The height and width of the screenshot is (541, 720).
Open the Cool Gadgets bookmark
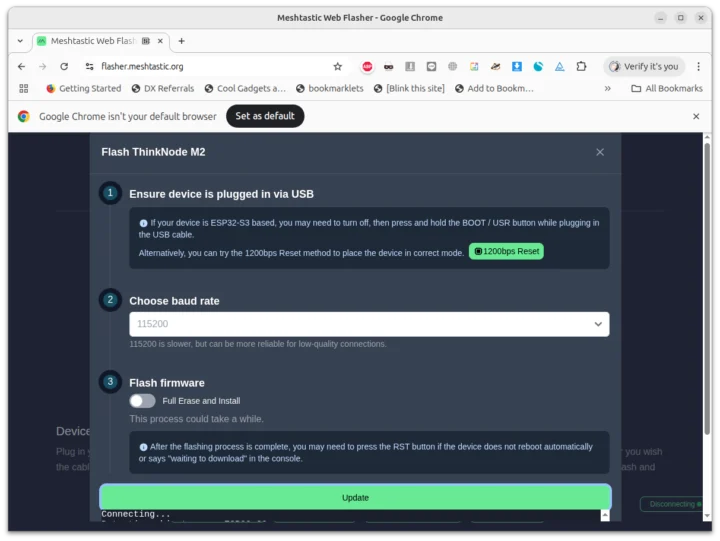coord(245,88)
